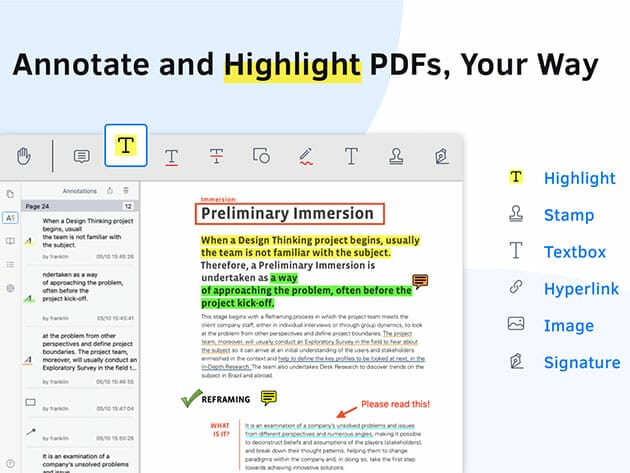
Task: Select the Stamp tool in toolbar
Action: click(x=396, y=156)
